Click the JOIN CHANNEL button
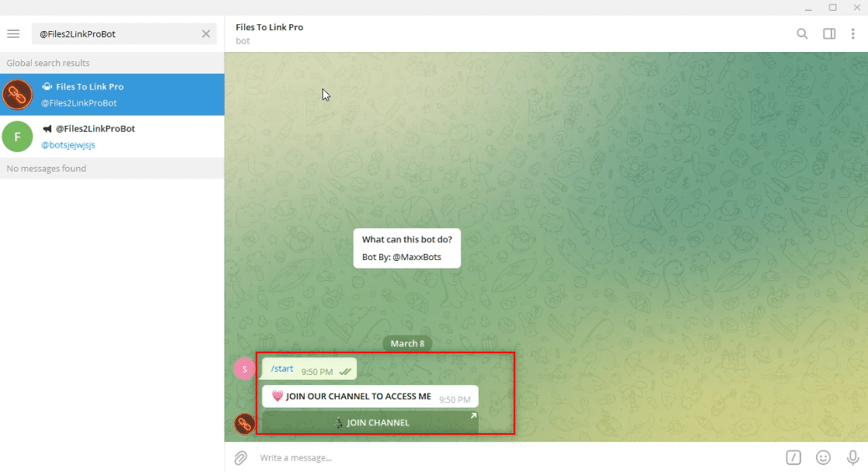Viewport: 868px width, 472px height. 371,422
